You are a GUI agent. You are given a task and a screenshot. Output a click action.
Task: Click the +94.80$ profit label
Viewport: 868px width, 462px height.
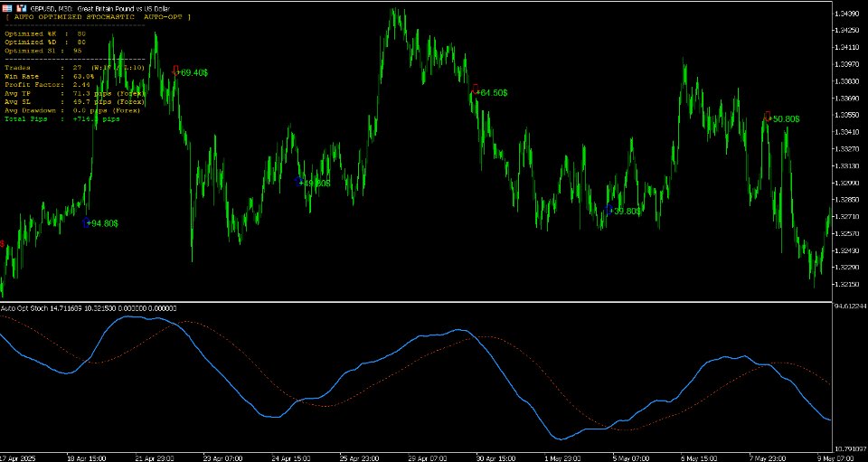pos(102,223)
